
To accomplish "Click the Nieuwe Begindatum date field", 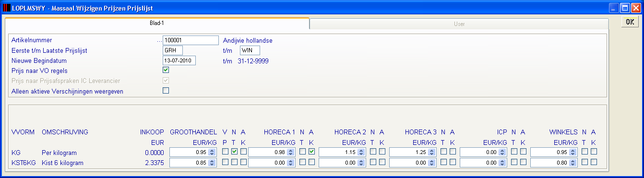I will (179, 60).
